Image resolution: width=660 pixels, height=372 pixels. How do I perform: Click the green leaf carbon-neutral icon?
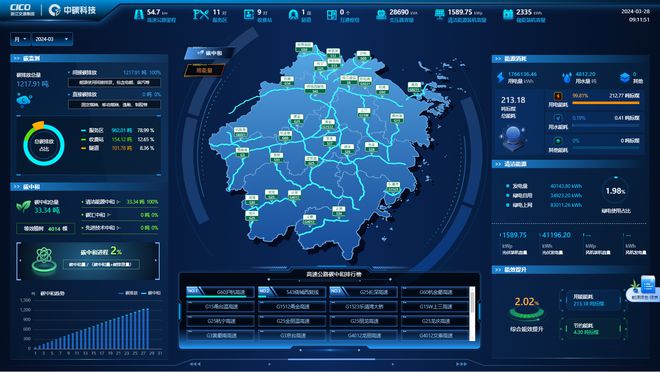pyautogui.click(x=24, y=206)
